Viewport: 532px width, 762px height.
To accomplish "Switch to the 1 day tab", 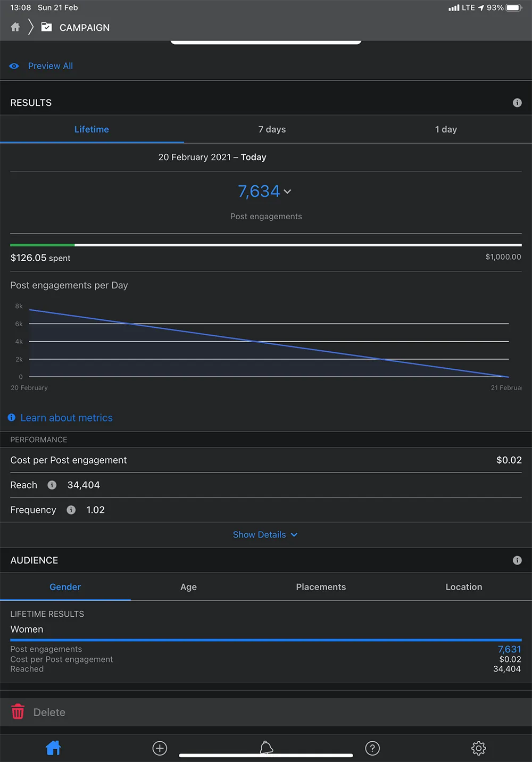I will click(446, 129).
